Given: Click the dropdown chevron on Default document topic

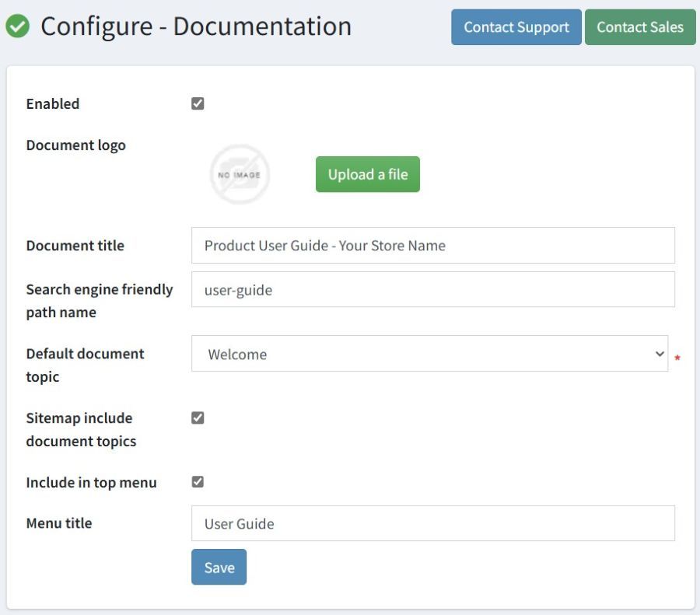Looking at the screenshot, I should coord(659,354).
